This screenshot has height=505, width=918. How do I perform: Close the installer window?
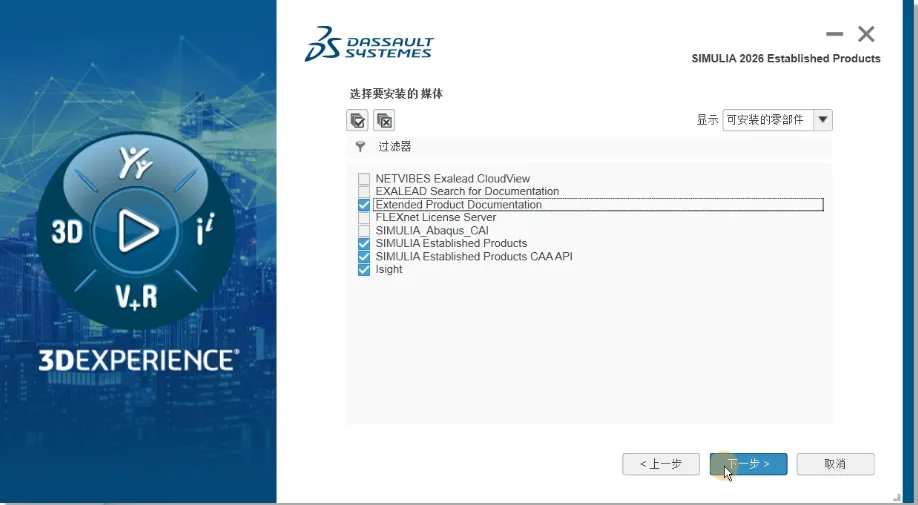pyautogui.click(x=866, y=35)
